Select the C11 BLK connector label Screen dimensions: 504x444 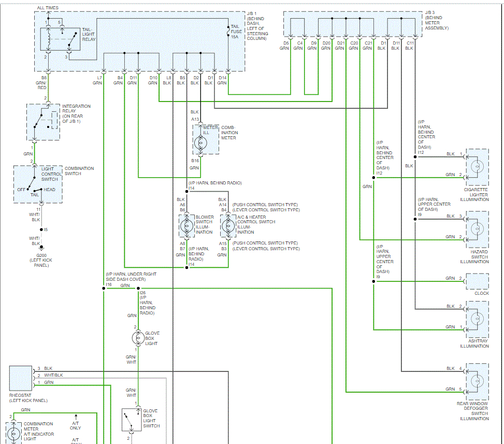pyautogui.click(x=410, y=46)
